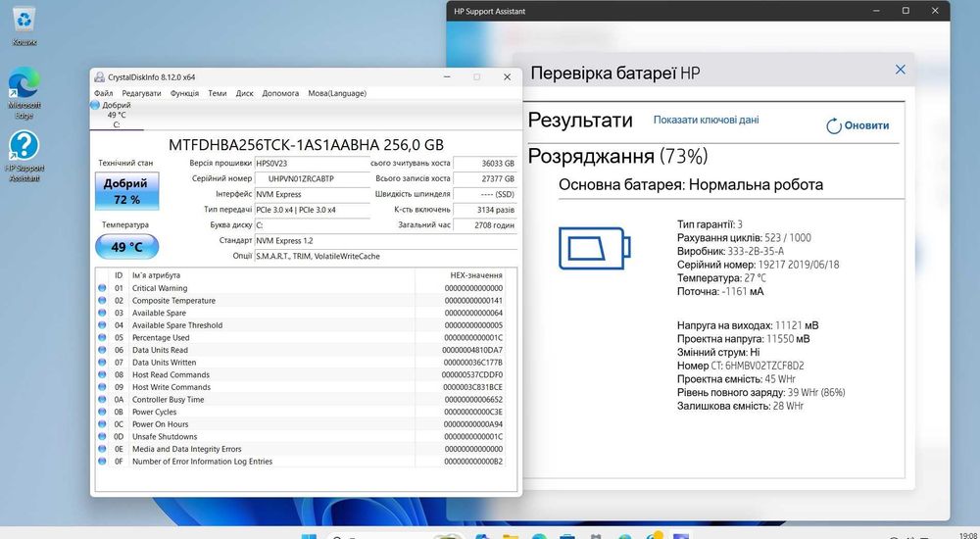This screenshot has width=980, height=539.
Task: Click the Розряджання (73%) heading
Action: pos(617,157)
